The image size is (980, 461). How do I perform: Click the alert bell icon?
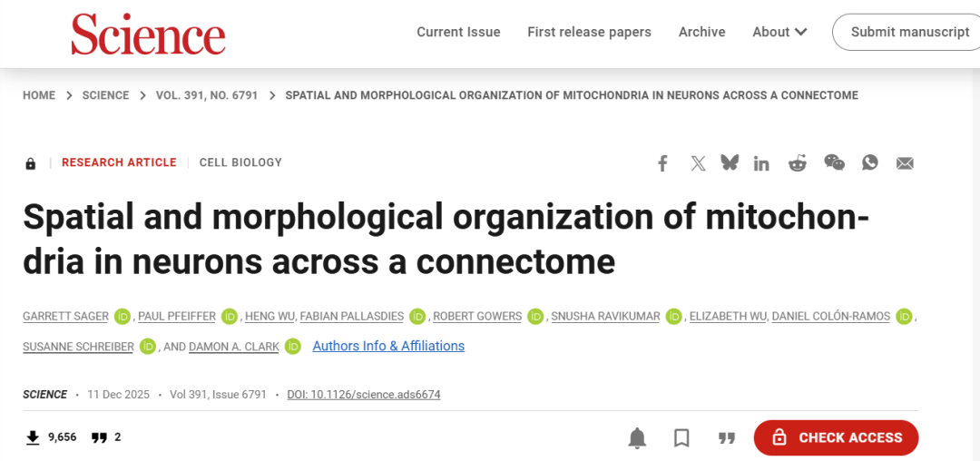point(638,438)
